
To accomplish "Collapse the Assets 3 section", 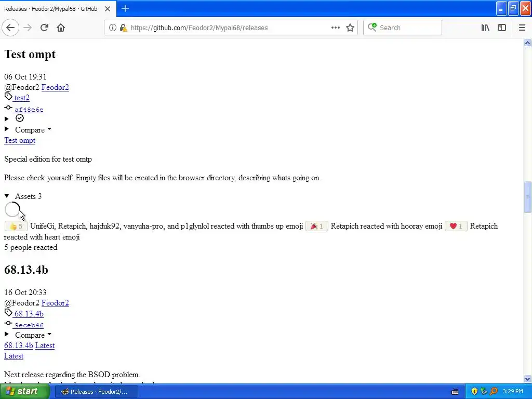I will point(23,196).
